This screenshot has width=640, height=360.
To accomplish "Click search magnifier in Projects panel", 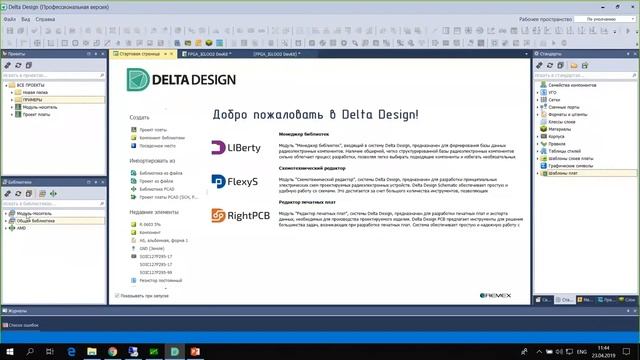I will point(102,76).
